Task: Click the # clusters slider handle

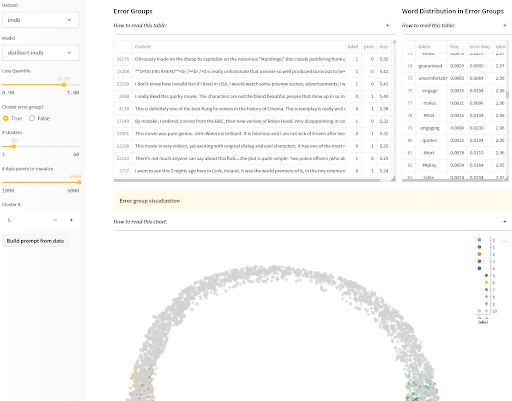Action: pos(14,146)
